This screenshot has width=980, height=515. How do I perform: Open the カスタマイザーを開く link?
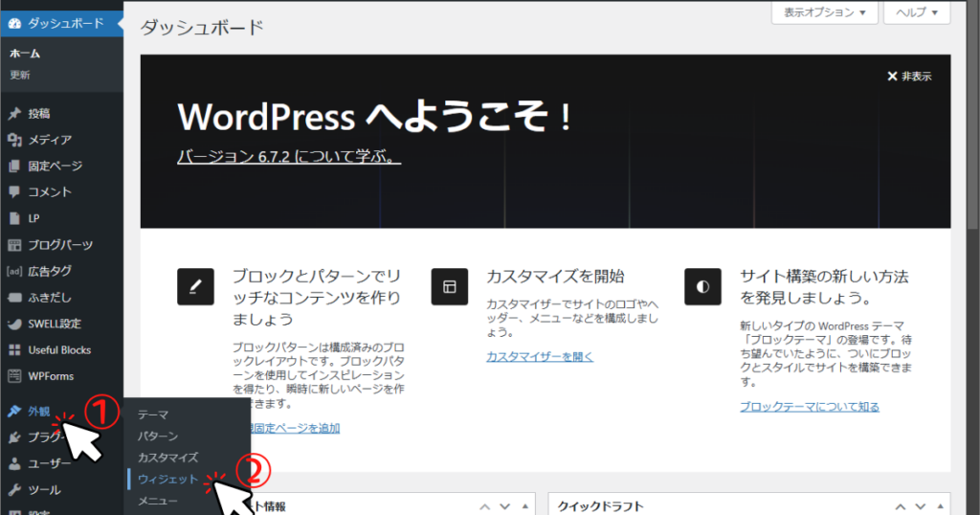(540, 357)
